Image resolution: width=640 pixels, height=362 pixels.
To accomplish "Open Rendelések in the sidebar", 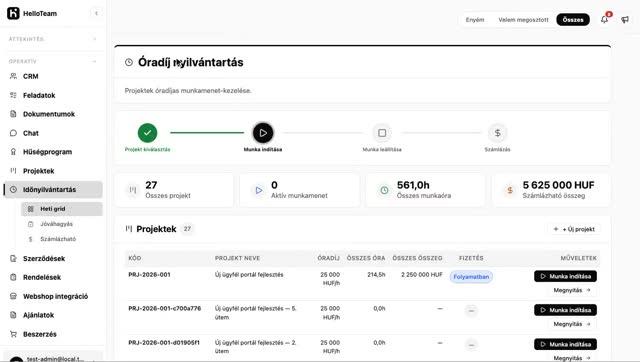I will 53,277.
